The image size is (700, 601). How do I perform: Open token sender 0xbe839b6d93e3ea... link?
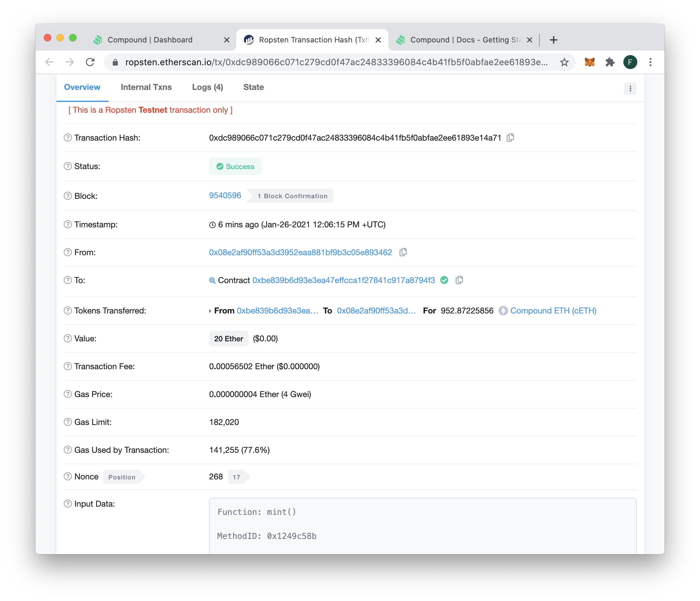[277, 311]
